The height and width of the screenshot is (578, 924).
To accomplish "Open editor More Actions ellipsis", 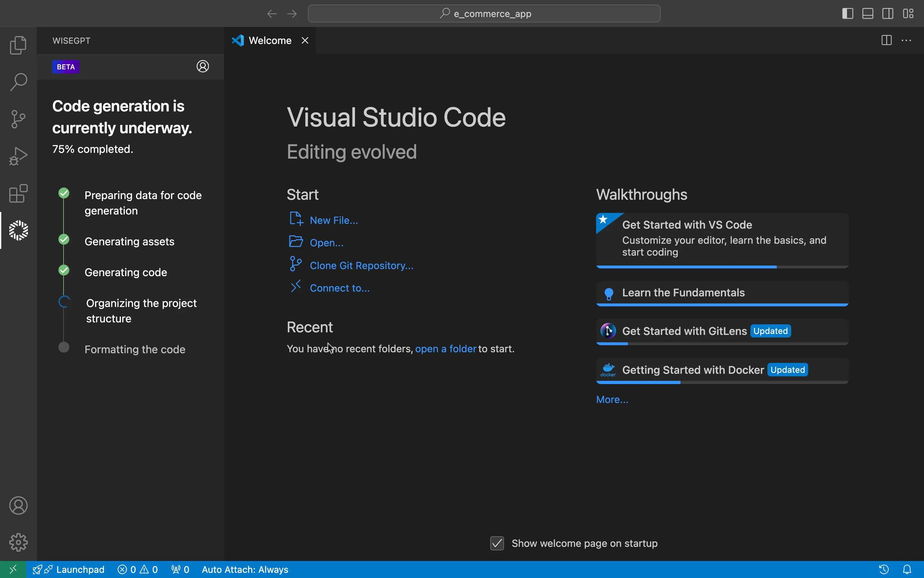I will (x=906, y=40).
